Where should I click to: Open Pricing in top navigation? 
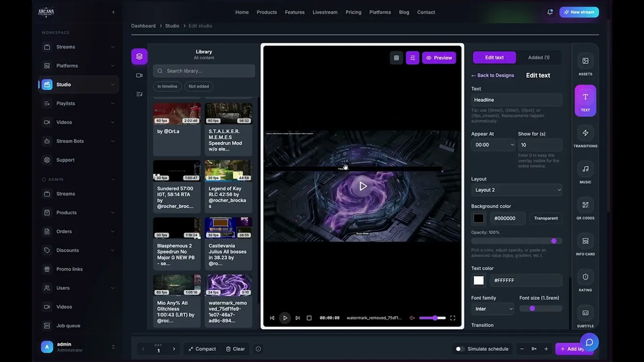click(353, 12)
